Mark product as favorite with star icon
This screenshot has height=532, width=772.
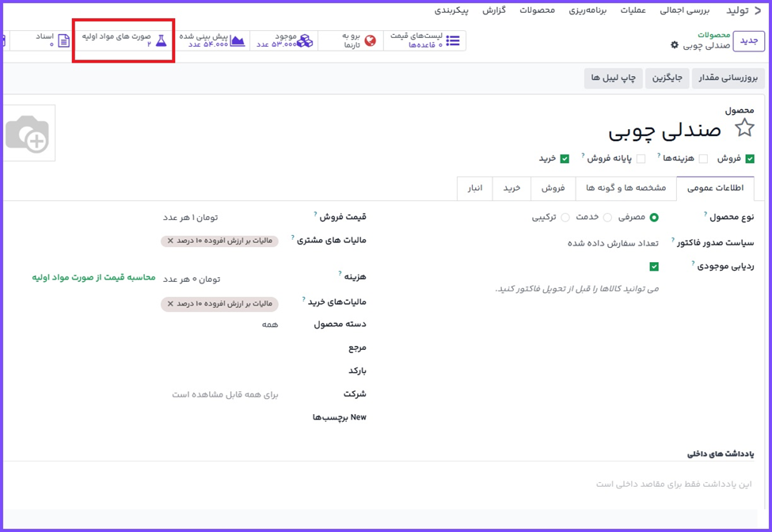point(744,128)
